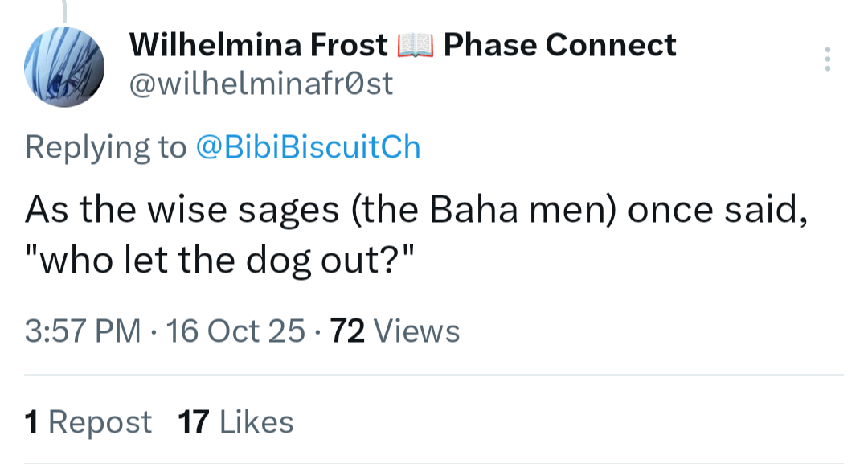Screen dimensions: 868x464
Task: Open the three-dot more options menu
Action: coord(827,60)
